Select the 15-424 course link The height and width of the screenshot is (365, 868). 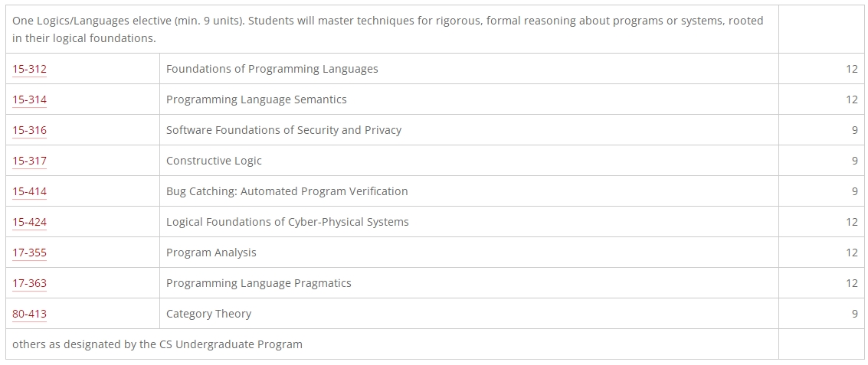click(29, 222)
